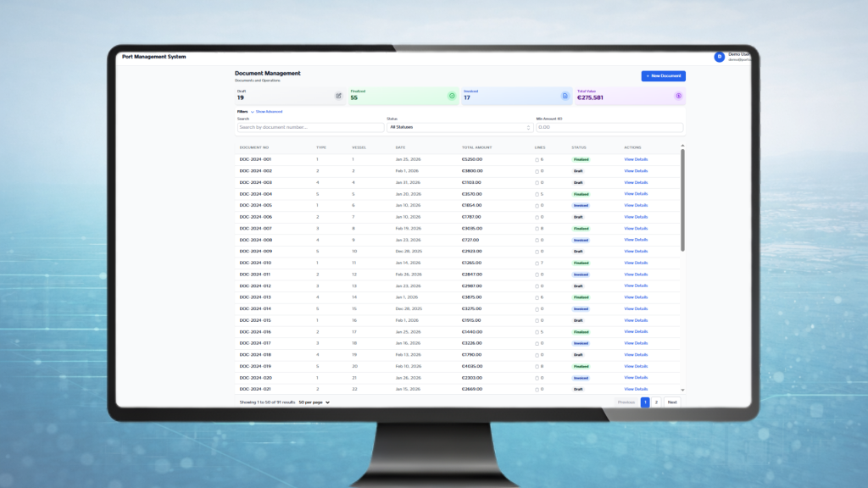Open View Details for DOC-2024-010
The image size is (868, 488).
pyautogui.click(x=636, y=263)
